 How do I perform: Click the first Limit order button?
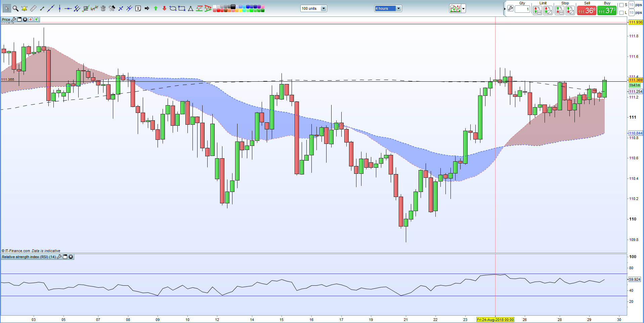pyautogui.click(x=537, y=10)
